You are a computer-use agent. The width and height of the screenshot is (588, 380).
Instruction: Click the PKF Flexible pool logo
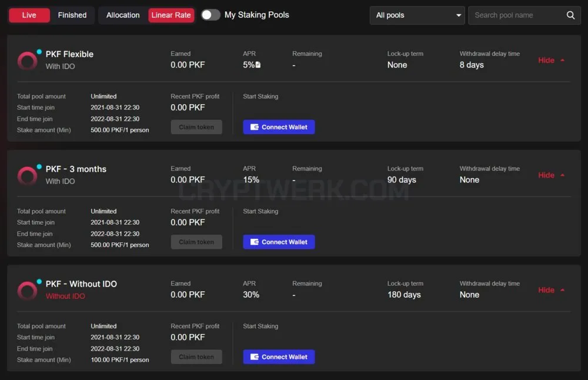click(x=27, y=61)
